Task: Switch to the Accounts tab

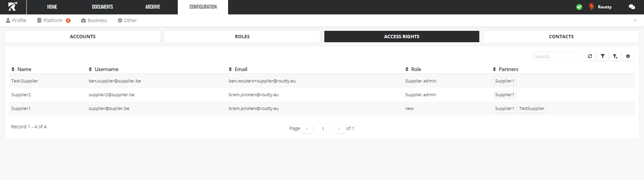Action: pos(83,37)
